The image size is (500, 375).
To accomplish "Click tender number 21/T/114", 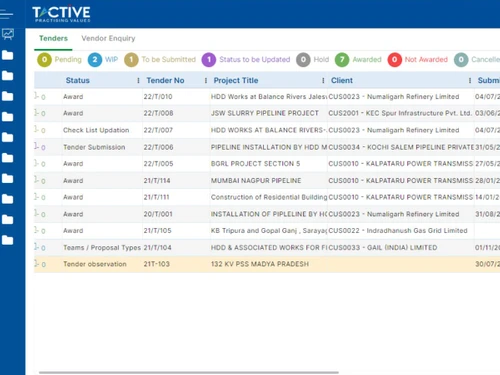I will point(157,181).
